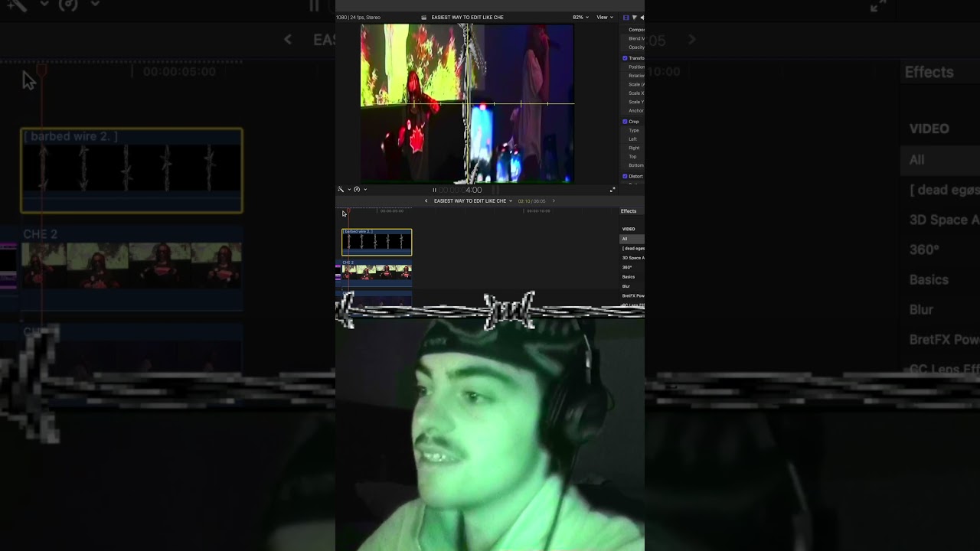The width and height of the screenshot is (980, 551).
Task: Click the Anchor parameter row
Action: tap(633, 111)
